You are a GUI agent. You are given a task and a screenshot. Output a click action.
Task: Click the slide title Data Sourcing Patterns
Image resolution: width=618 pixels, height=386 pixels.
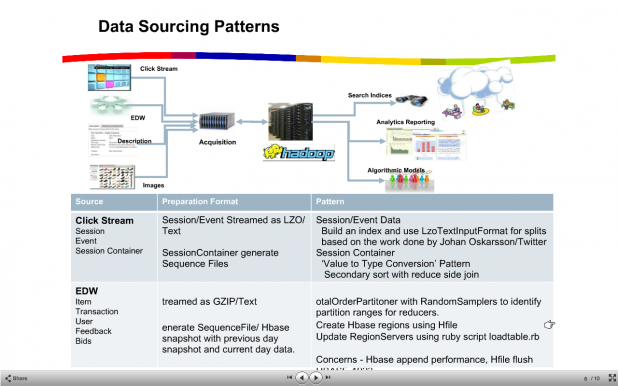pos(189,26)
